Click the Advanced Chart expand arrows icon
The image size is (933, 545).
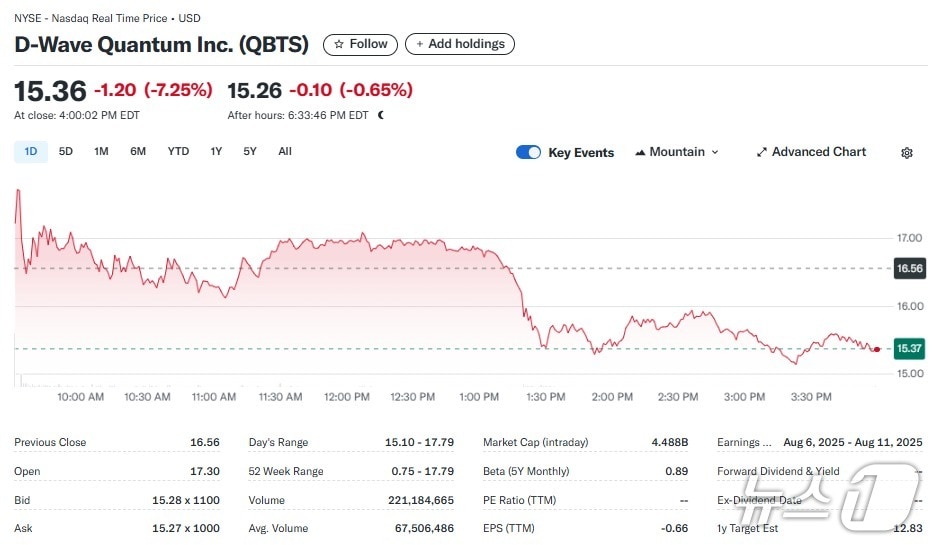[762, 152]
